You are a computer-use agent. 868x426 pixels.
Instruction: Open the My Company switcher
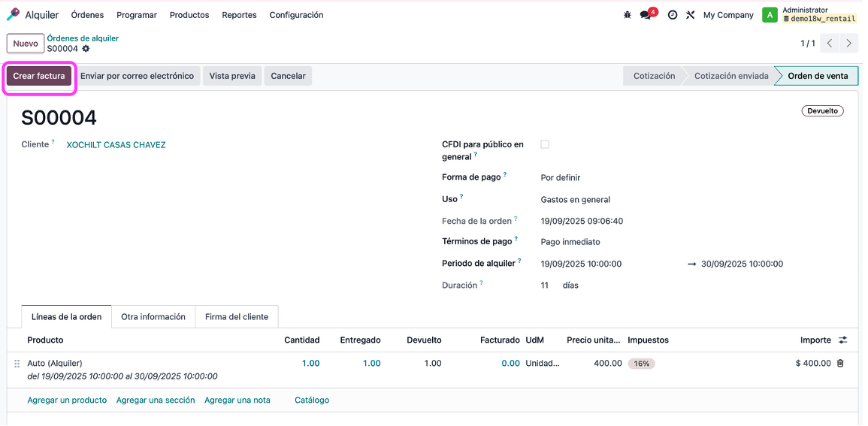click(728, 15)
